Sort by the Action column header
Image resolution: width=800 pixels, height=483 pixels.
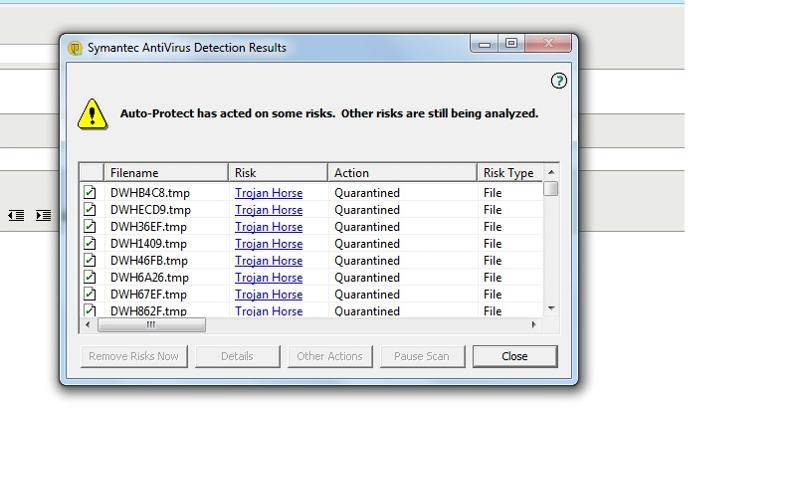click(402, 172)
